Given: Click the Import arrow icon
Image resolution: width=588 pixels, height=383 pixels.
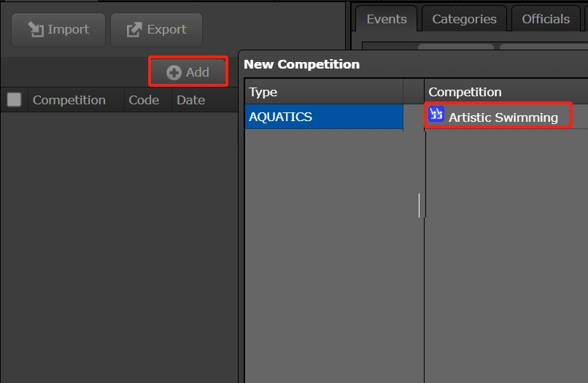Looking at the screenshot, I should pyautogui.click(x=35, y=30).
